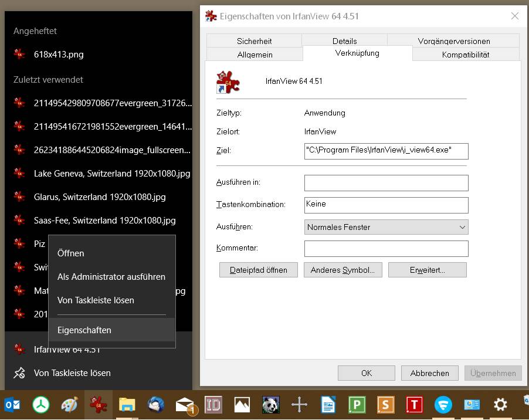Viewport: 529px width, 420px height.
Task: Open the 'Erweitert...' settings button
Action: tap(427, 270)
